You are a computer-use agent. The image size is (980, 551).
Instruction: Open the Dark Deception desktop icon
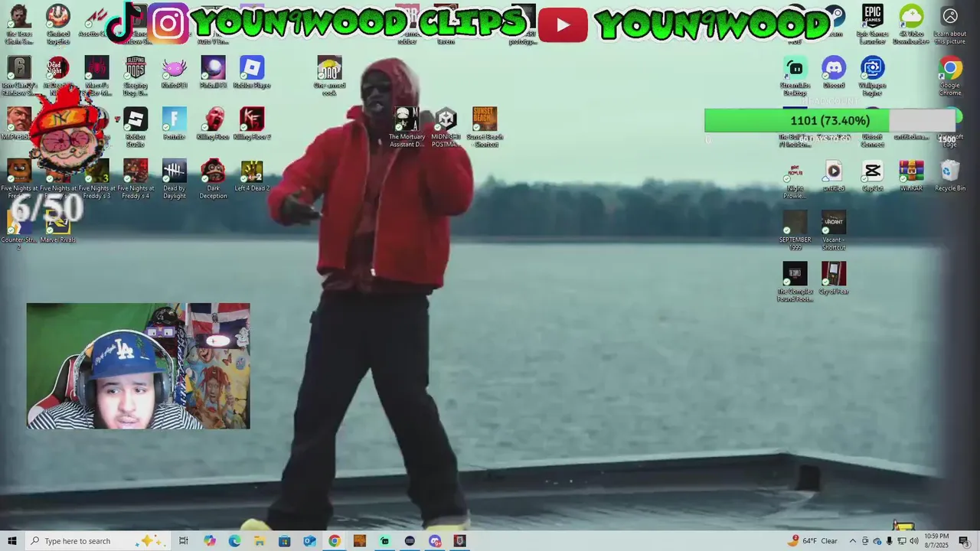[213, 179]
